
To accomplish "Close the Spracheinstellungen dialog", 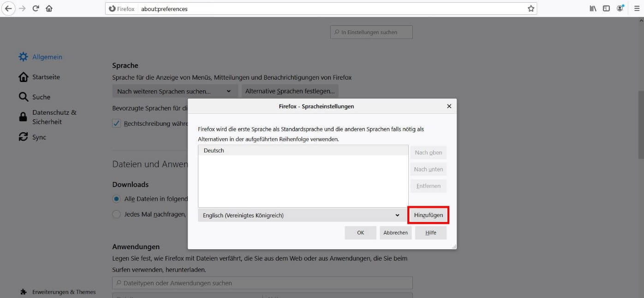I will click(x=449, y=106).
